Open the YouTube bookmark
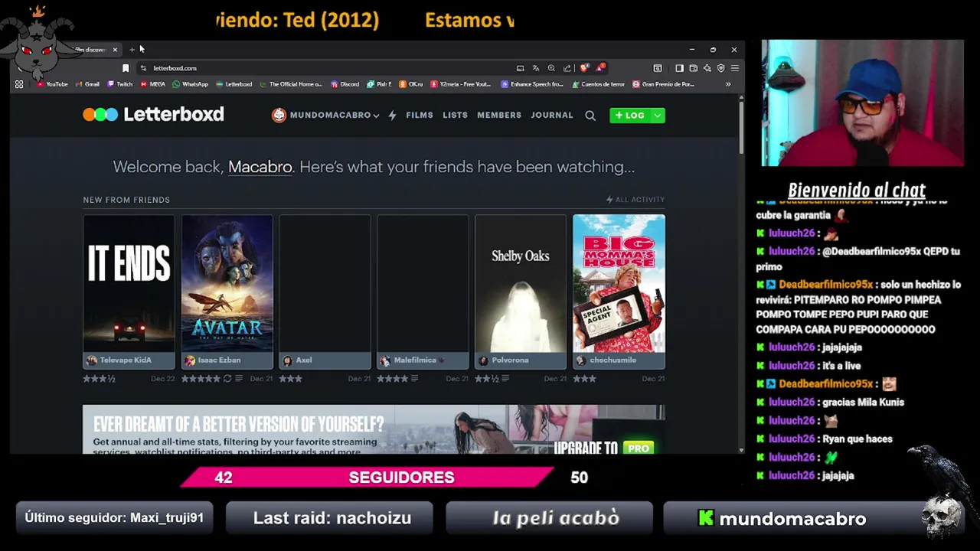 (x=52, y=84)
